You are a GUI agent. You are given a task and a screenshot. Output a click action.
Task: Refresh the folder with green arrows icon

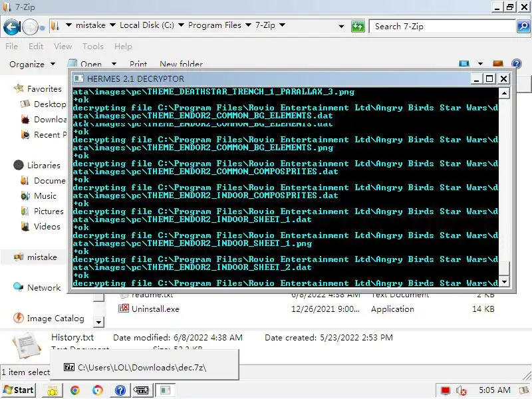pos(358,27)
